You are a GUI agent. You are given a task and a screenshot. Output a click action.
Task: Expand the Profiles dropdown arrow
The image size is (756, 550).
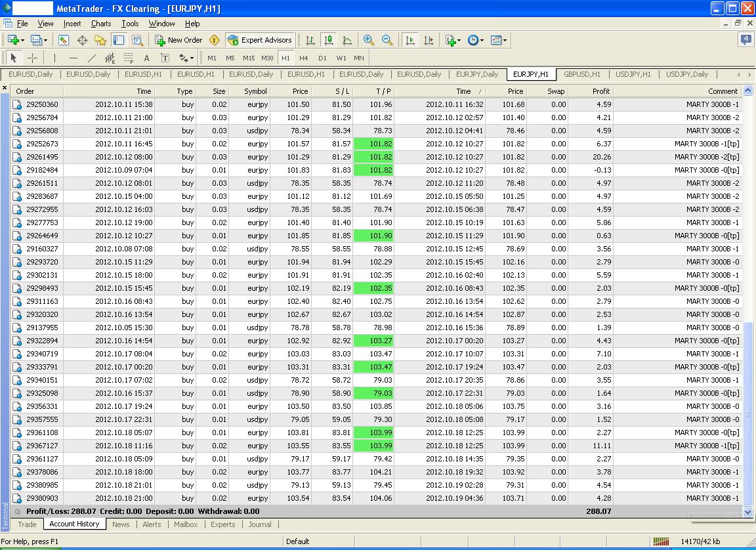pos(45,41)
